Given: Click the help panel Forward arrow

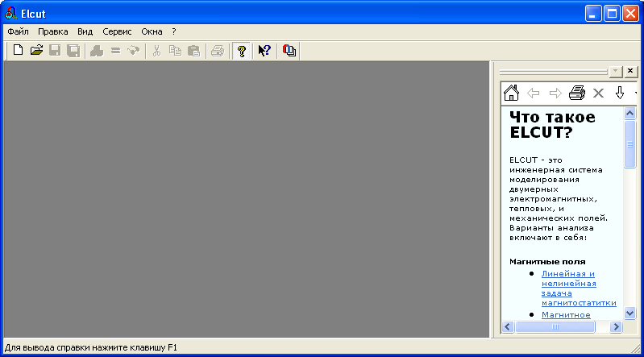Looking at the screenshot, I should (x=555, y=93).
